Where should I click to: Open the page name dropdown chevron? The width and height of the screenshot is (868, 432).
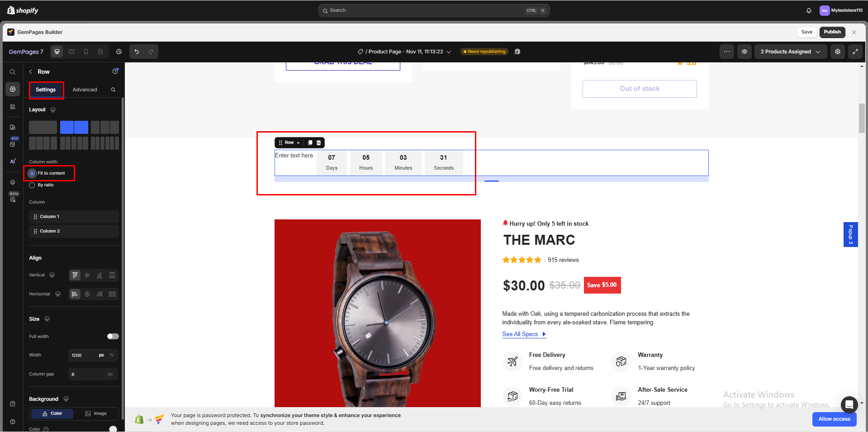tap(449, 52)
